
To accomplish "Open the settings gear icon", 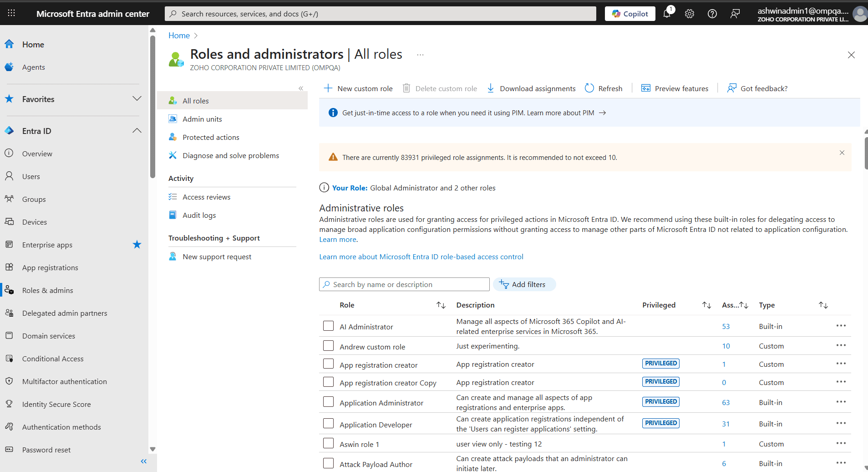I will click(689, 14).
